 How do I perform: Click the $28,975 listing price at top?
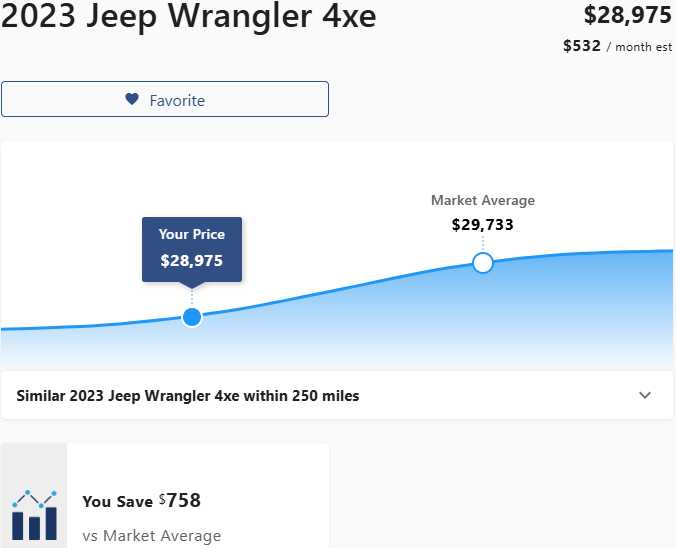click(x=628, y=15)
